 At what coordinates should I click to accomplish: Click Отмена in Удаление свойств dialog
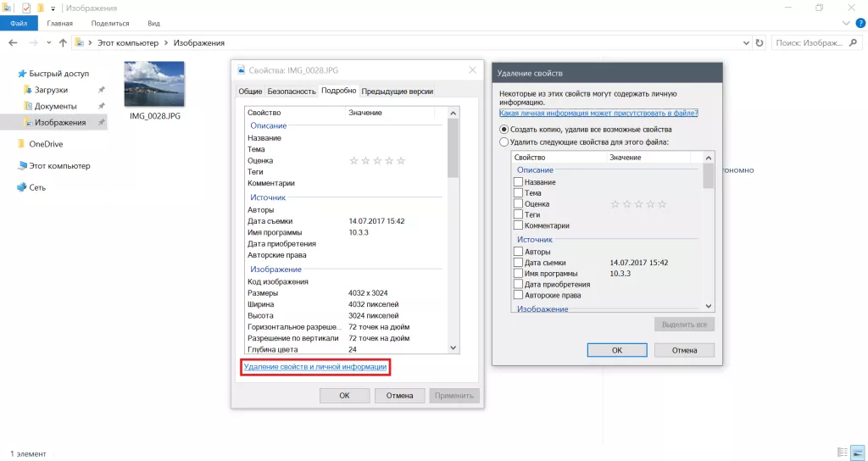click(684, 350)
